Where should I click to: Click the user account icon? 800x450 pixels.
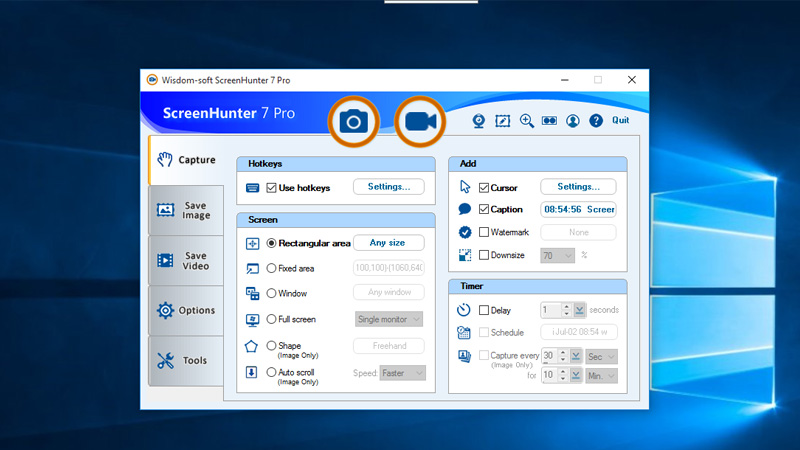(x=573, y=121)
